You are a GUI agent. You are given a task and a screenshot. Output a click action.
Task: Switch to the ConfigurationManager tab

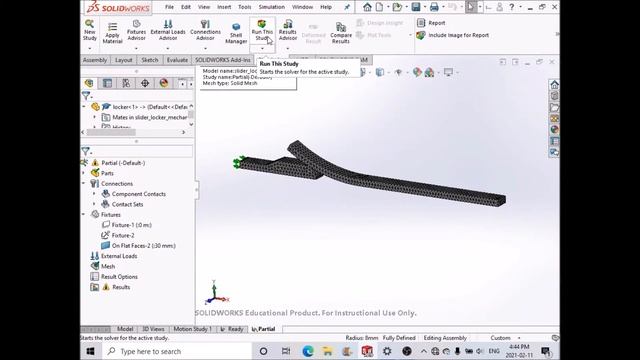click(x=126, y=83)
